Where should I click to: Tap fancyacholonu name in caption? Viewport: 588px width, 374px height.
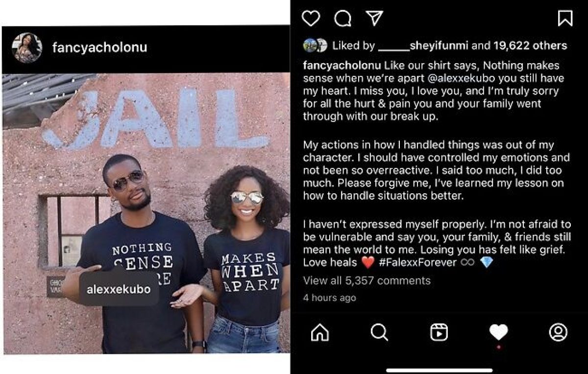343,66
